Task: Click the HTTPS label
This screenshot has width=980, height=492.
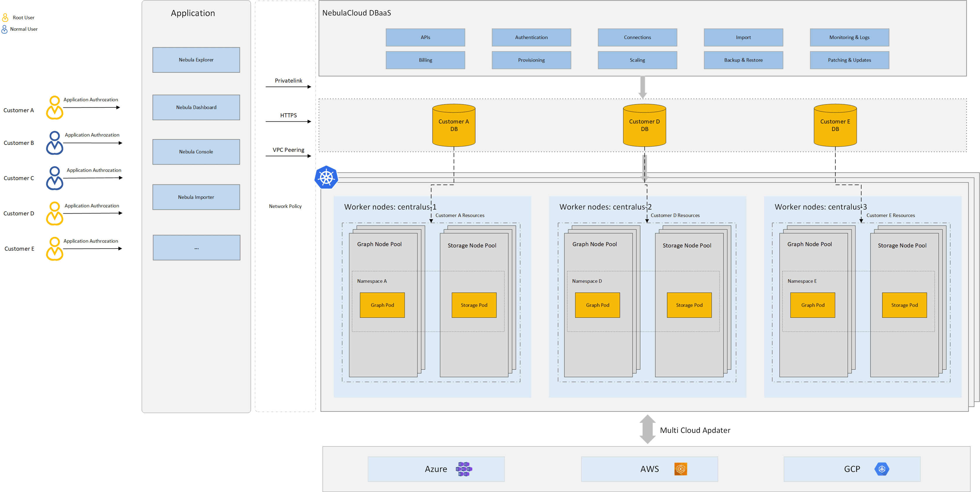Action: (288, 115)
